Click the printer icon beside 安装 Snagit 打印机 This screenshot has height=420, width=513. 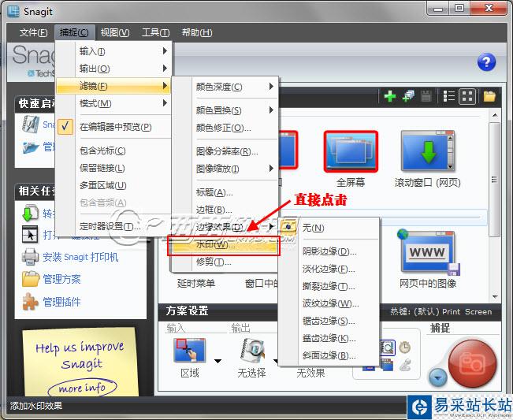pyautogui.click(x=30, y=256)
